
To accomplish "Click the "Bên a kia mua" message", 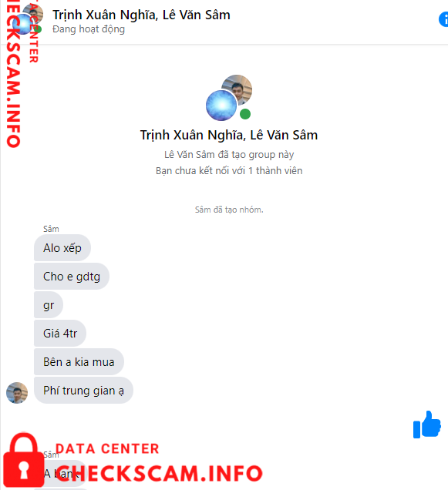I will click(x=79, y=362).
